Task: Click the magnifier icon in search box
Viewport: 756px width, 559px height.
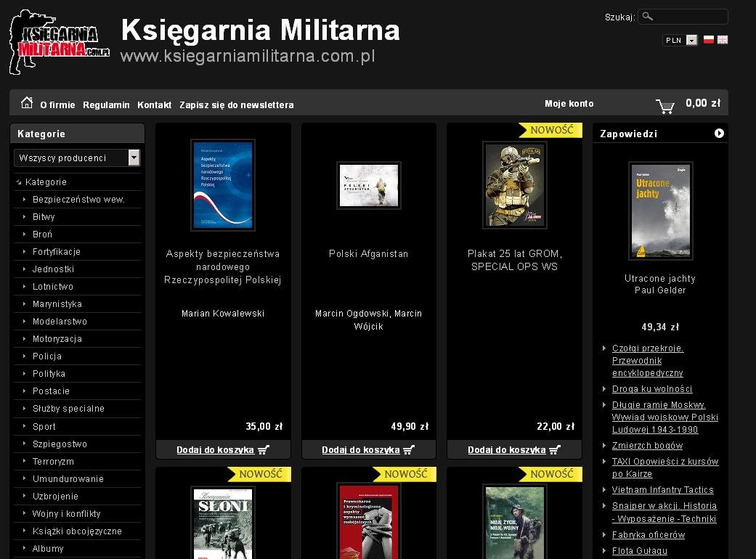Action: click(x=648, y=17)
